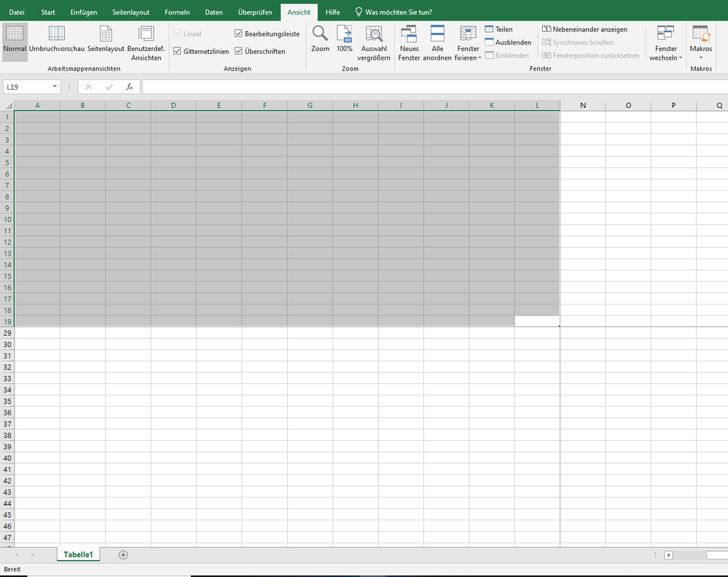Click Auswahl vergrößern zoom to selection
This screenshot has height=577, width=728.
click(x=374, y=43)
